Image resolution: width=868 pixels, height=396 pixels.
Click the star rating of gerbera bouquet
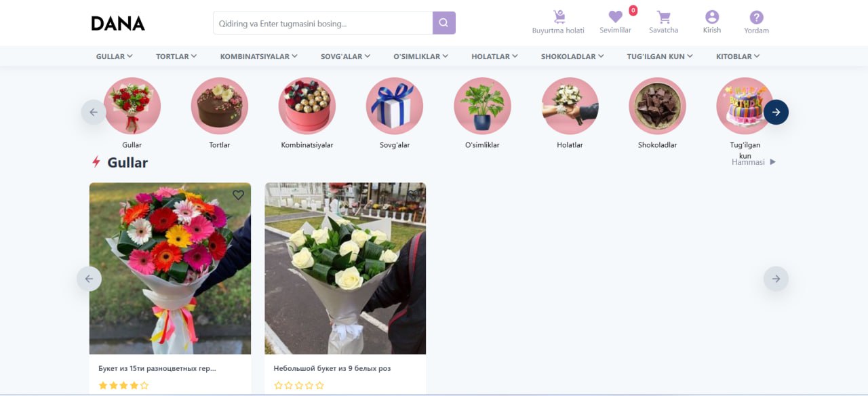[123, 385]
